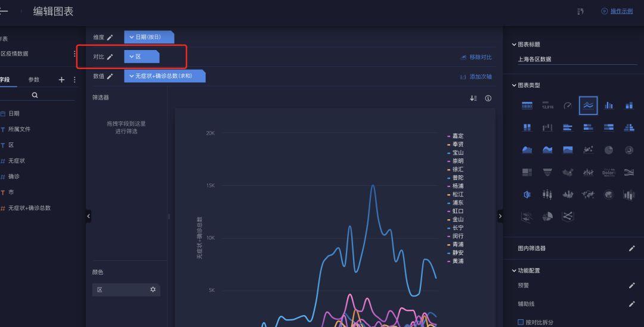
Task: Select the funnel chart type
Action: pyautogui.click(x=547, y=172)
